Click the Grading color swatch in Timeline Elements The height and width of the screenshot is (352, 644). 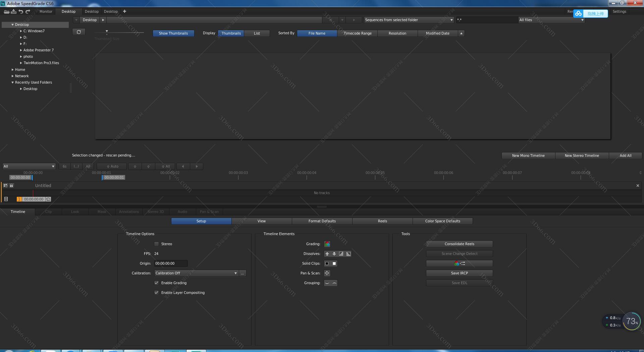327,244
